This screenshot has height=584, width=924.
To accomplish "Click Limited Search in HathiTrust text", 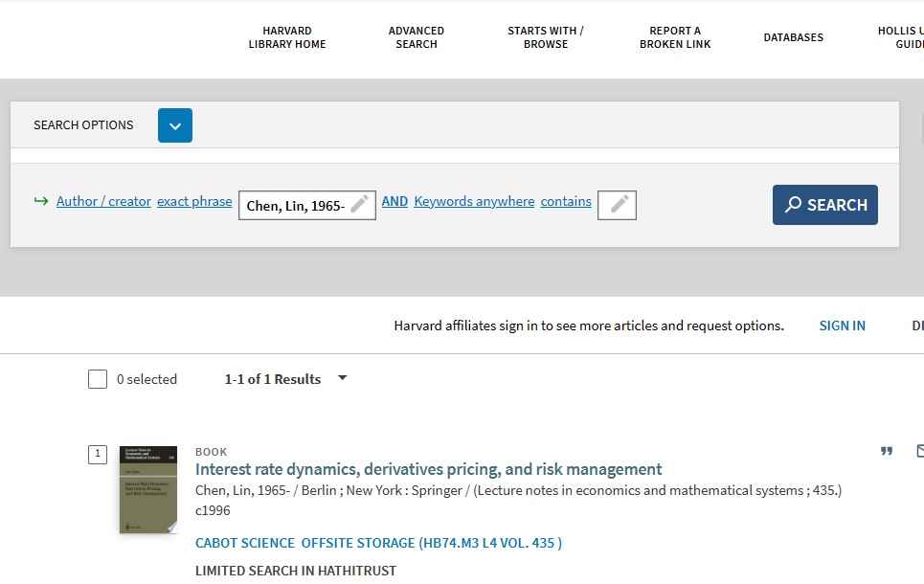I will [x=296, y=571].
